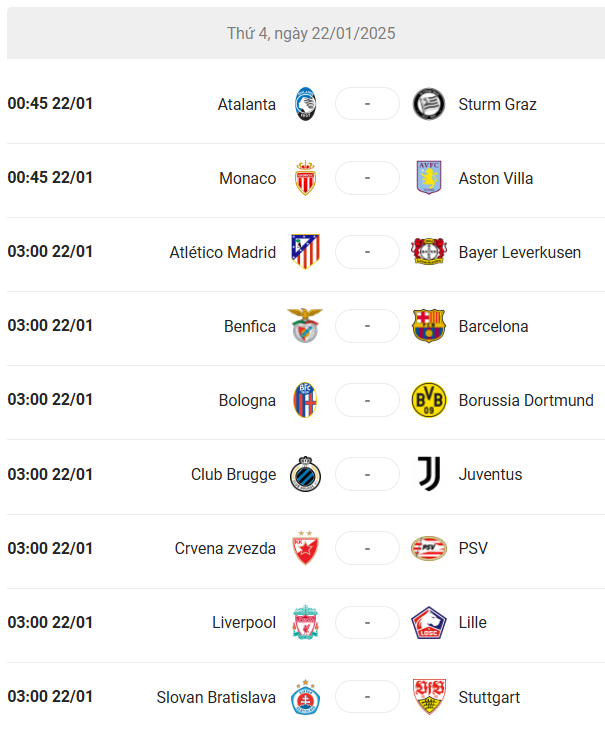Select the Slovan Bratislava team name
The image size is (605, 738).
tap(216, 697)
